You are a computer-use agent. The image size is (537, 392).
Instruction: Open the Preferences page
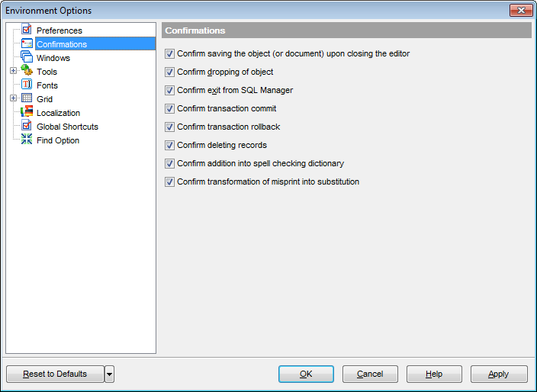coord(59,31)
